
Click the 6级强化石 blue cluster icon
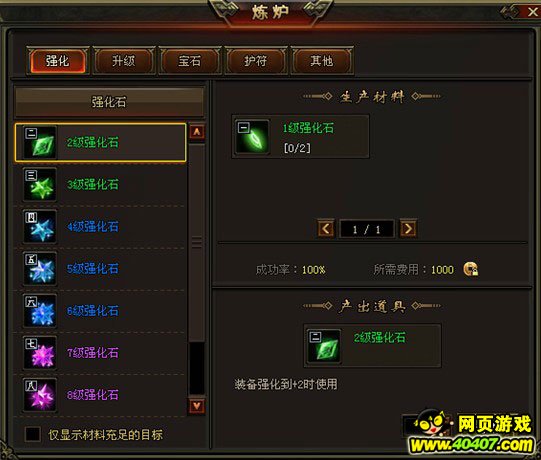click(40, 311)
